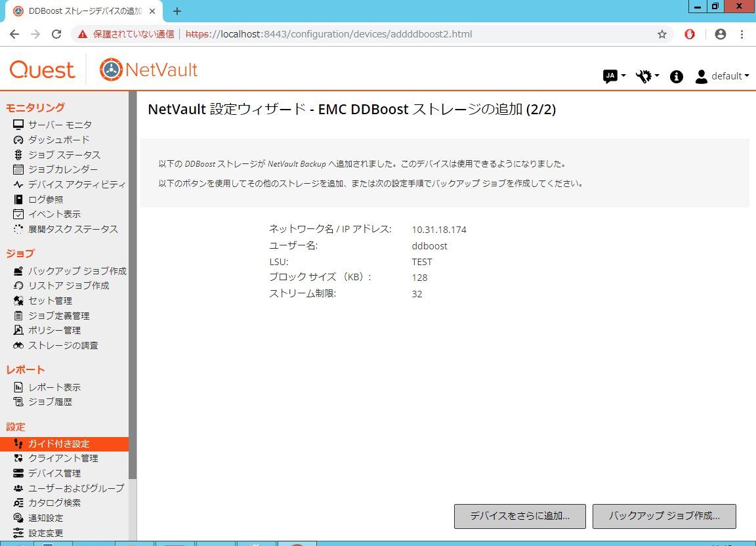Image resolution: width=756 pixels, height=546 pixels.
Task: Select the デバイス管理 menu label
Action: coord(54,473)
